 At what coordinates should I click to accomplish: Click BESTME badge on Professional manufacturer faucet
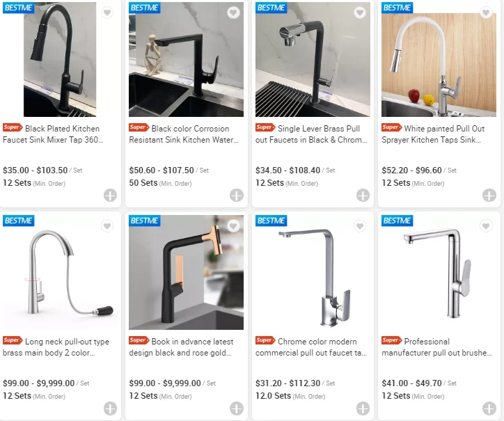[x=397, y=221]
